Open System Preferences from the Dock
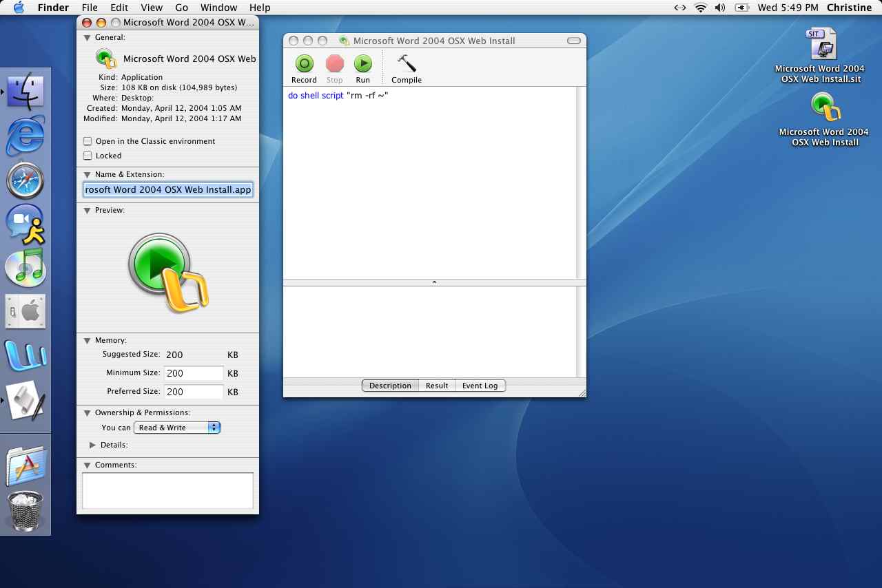 (x=25, y=311)
